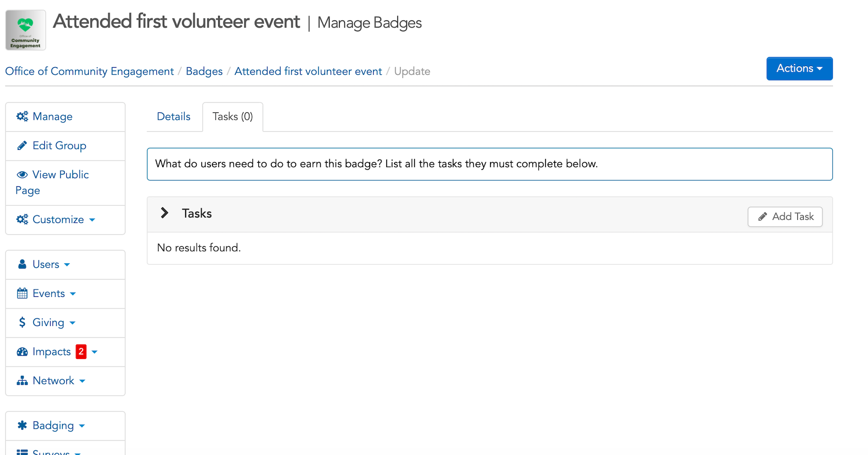Click the Network sitemap icon
Screen dimensions: 868x455
pos(22,381)
